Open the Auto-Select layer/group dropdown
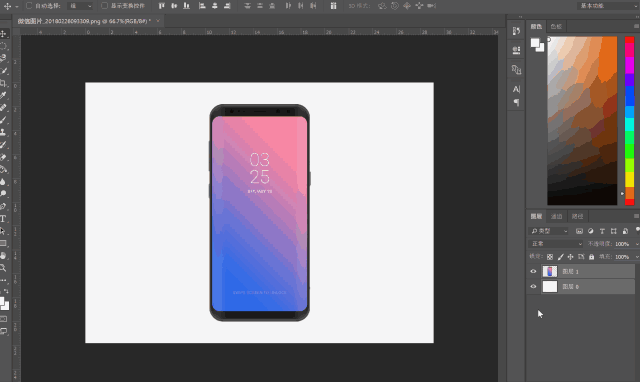The width and height of the screenshot is (640, 382). click(80, 6)
